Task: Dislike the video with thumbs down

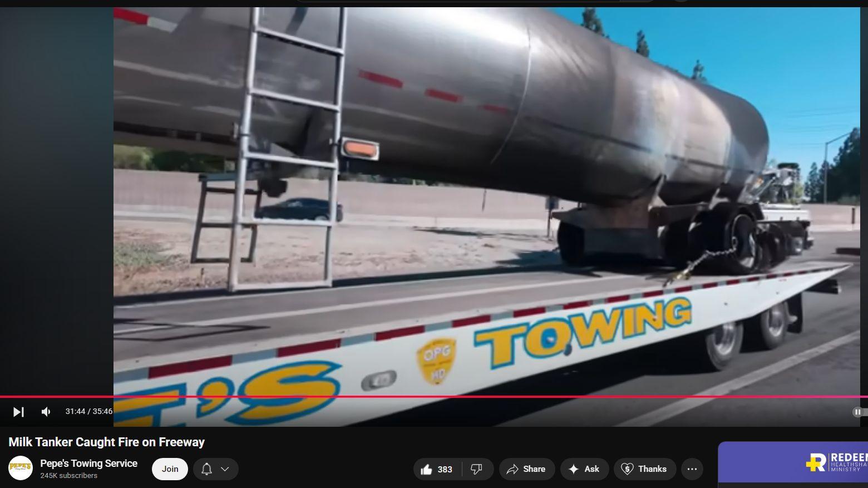Action: click(476, 469)
